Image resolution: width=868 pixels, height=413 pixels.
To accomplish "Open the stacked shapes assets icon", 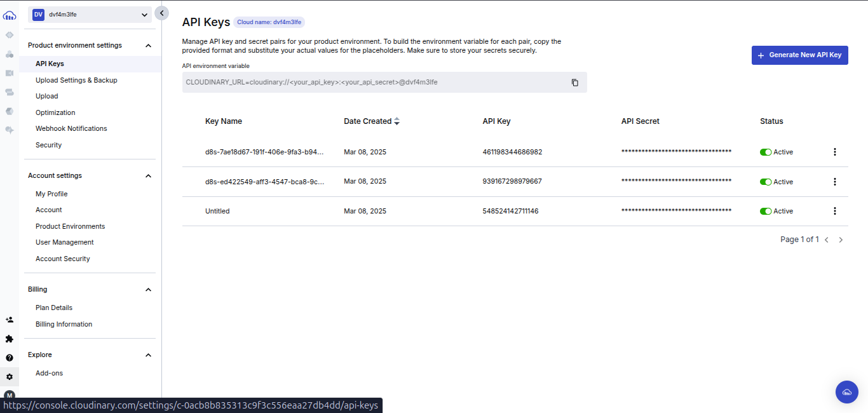I will pos(10,54).
